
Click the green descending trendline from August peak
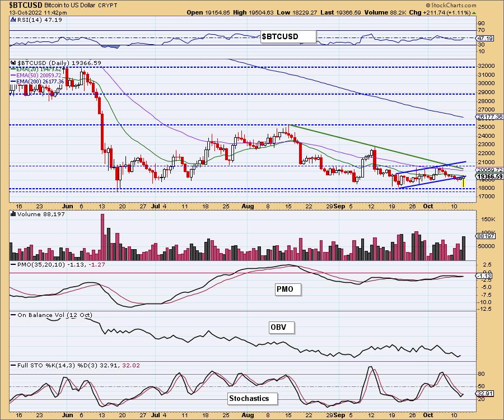[376, 147]
